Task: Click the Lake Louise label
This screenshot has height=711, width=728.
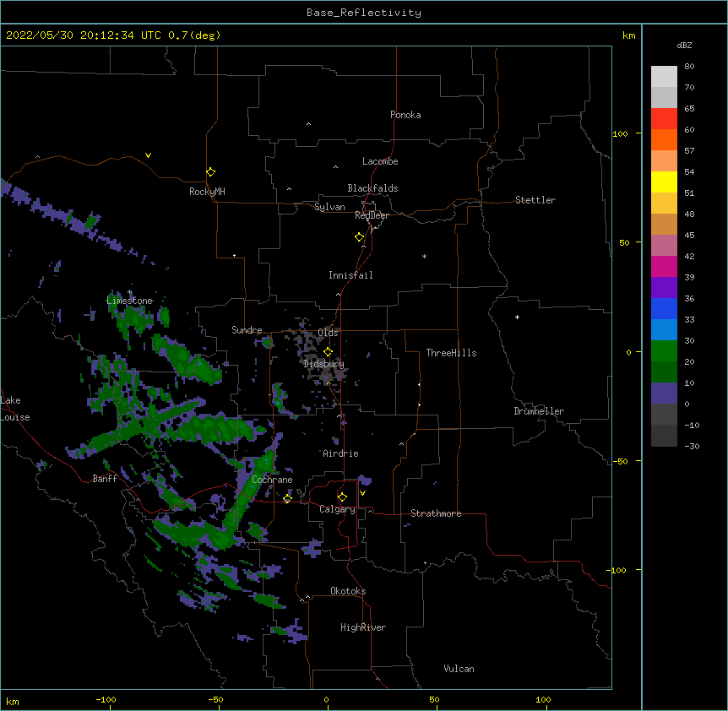Action: [15, 409]
